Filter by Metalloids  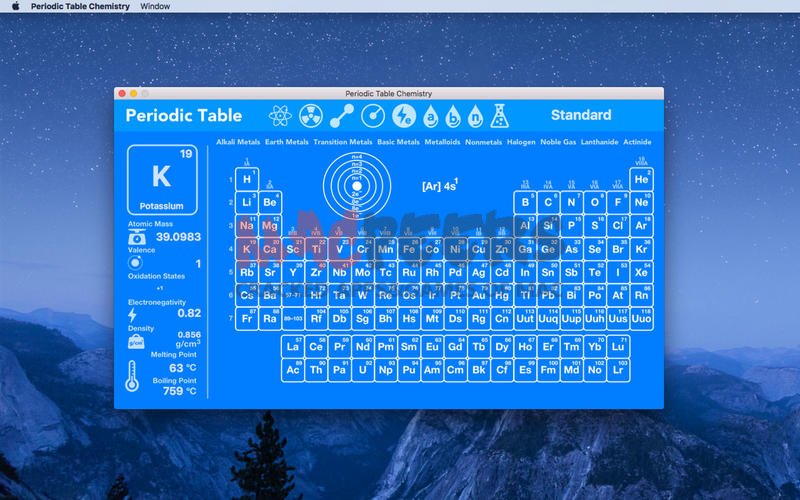click(442, 142)
